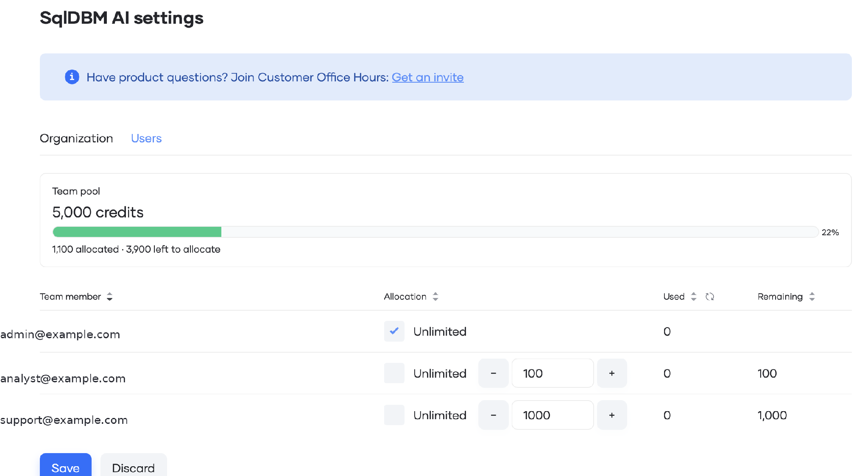The image size is (868, 476).
Task: Sort by Used column
Action: point(694,297)
